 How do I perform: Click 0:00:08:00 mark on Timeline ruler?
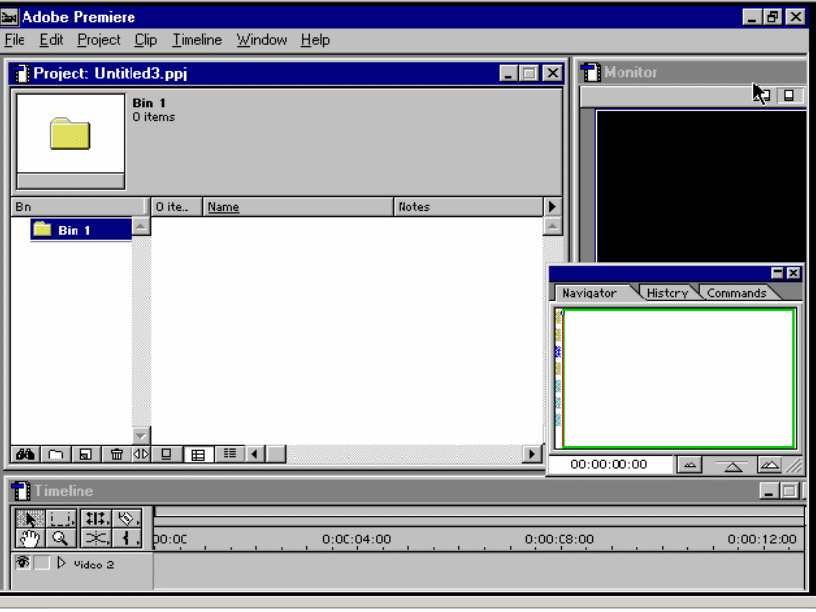[x=559, y=539]
